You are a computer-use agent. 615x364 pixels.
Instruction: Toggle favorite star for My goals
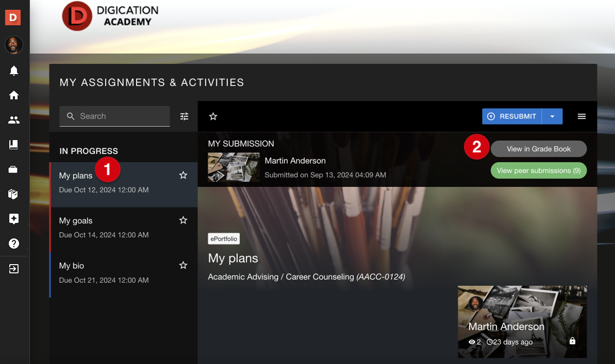(183, 220)
